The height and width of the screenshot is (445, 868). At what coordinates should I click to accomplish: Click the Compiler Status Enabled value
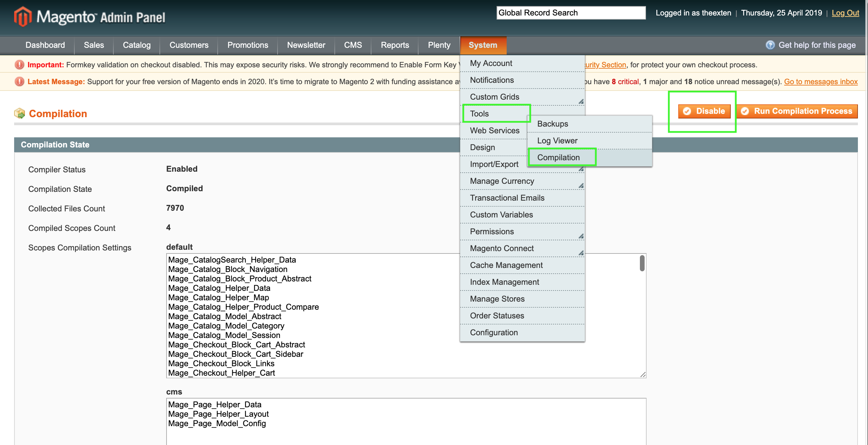click(182, 169)
